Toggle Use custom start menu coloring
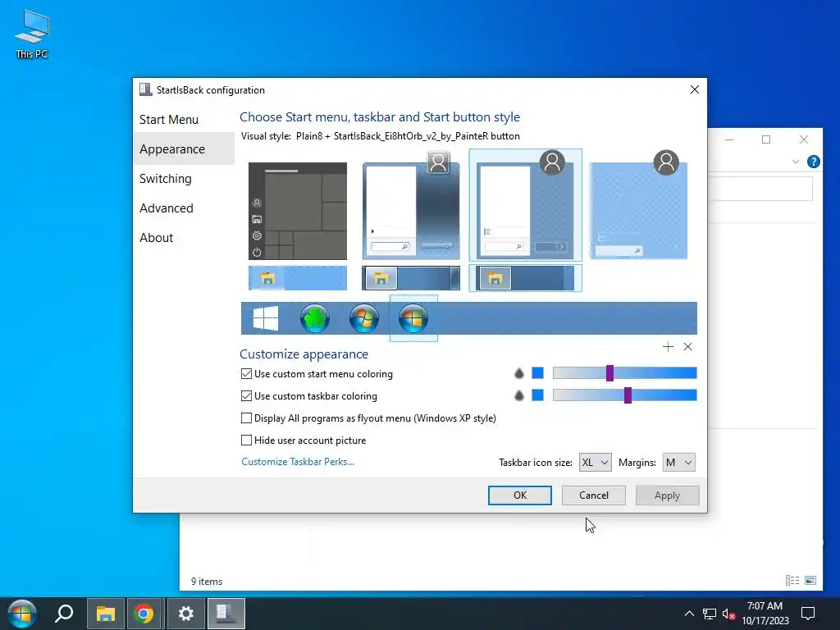The image size is (840, 630). [246, 374]
